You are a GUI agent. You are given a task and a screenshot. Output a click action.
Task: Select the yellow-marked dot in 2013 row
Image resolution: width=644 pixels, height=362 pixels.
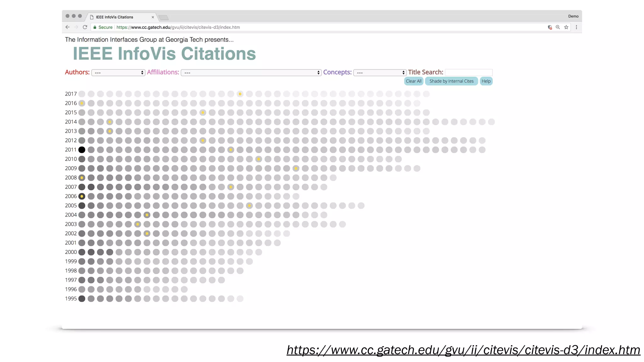tap(110, 131)
